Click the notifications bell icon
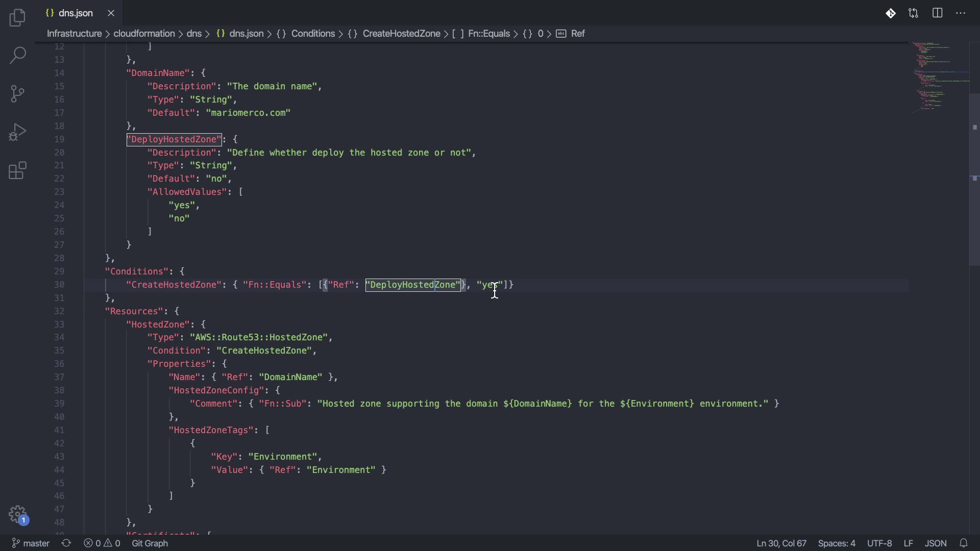The width and height of the screenshot is (980, 551). [x=964, y=543]
